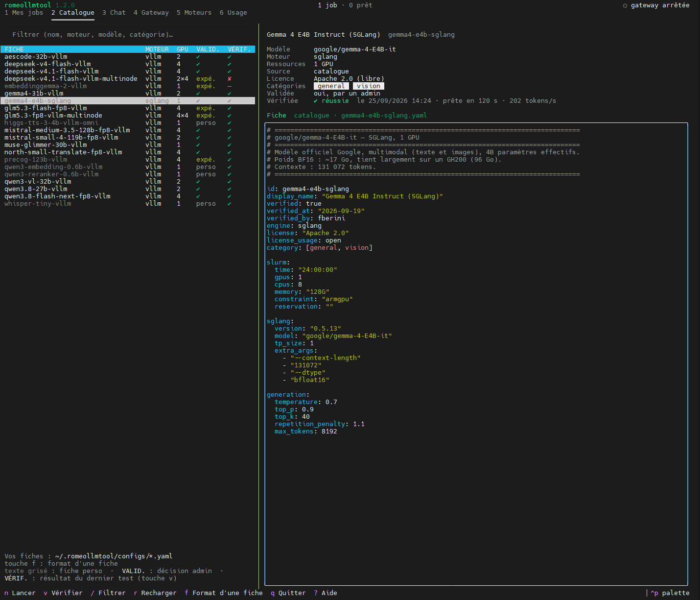
Task: Switch to the Mes jobs tab
Action: tap(24, 13)
